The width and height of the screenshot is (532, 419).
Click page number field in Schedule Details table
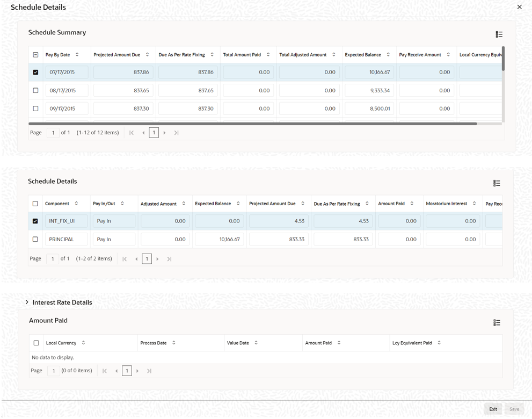[53, 259]
